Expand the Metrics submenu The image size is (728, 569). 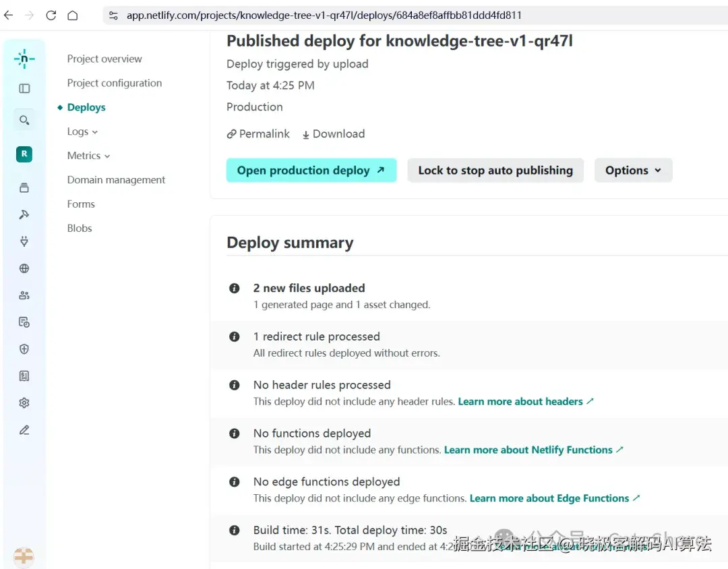(88, 156)
